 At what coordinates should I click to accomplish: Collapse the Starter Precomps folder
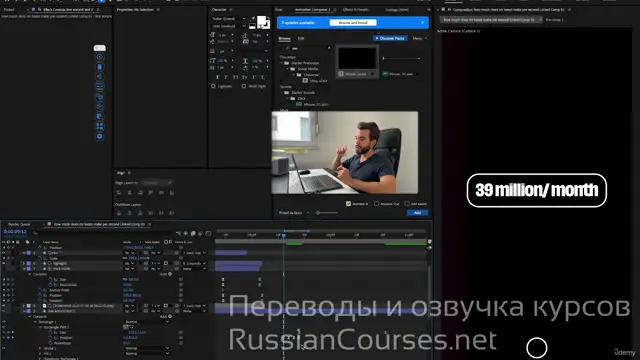[281, 63]
